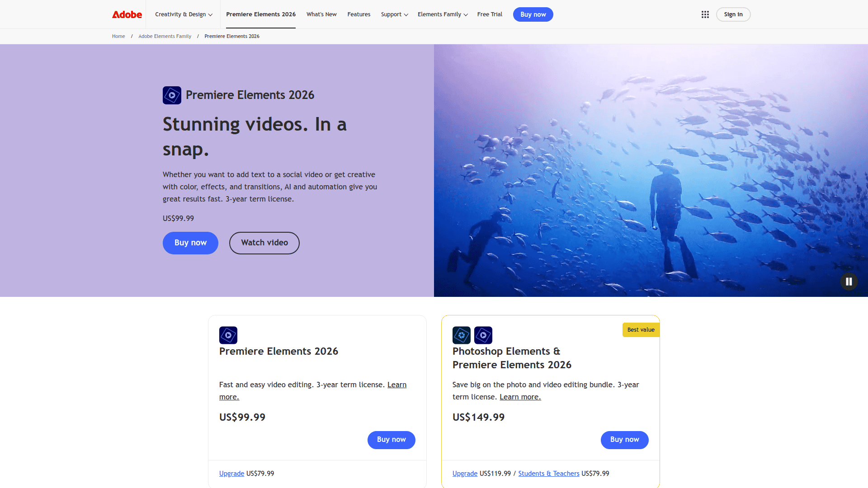The height and width of the screenshot is (488, 868).
Task: Open Learn more link in bundle card
Action: click(x=520, y=397)
